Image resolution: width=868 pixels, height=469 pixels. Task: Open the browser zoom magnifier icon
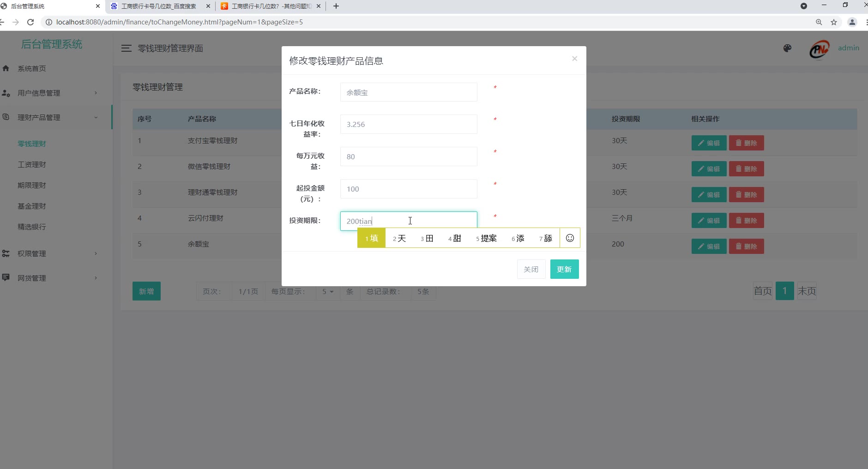click(x=819, y=22)
